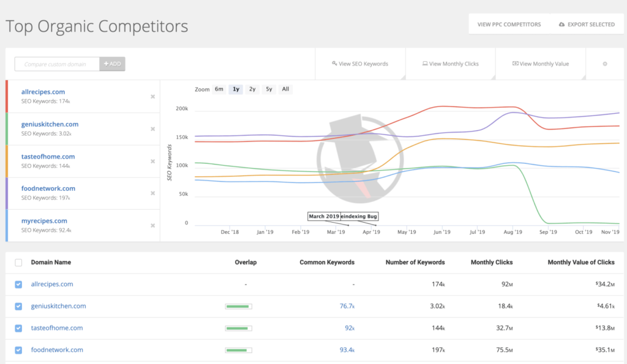Click the 32.7M monthly clicks cell

point(505,328)
